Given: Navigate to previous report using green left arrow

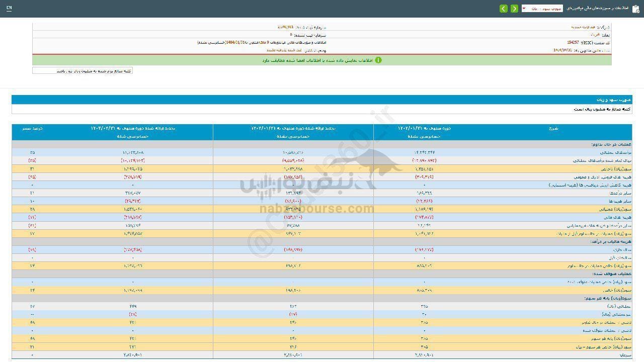Looking at the screenshot, I should (504, 8).
